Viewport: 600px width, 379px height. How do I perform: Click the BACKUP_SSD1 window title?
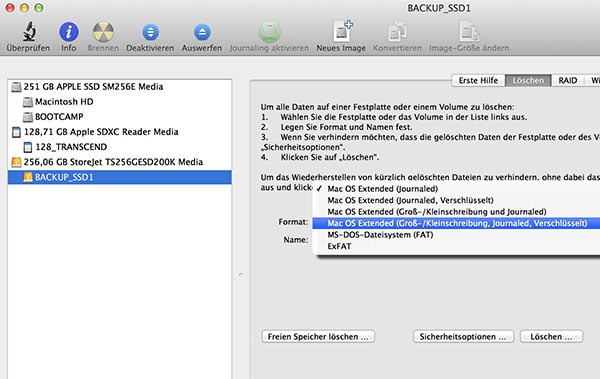[439, 8]
